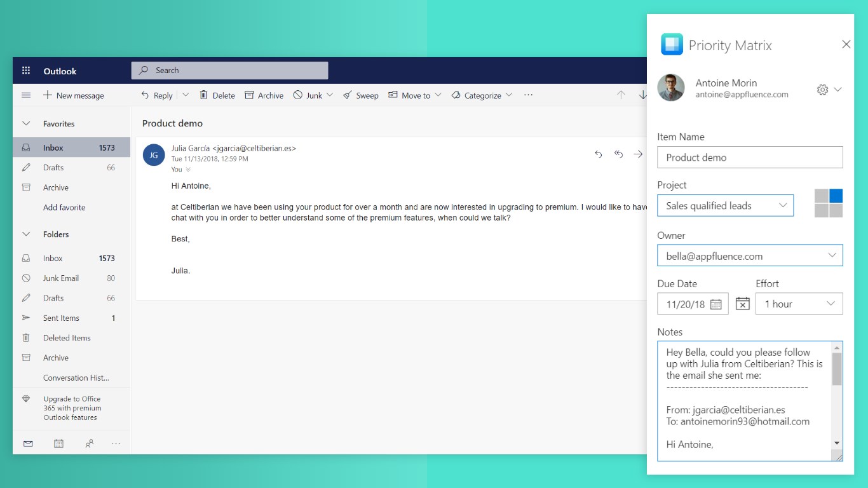Open the Owner dropdown bella@appfluence.com
Image resolution: width=868 pixels, height=488 pixels.
coord(750,255)
